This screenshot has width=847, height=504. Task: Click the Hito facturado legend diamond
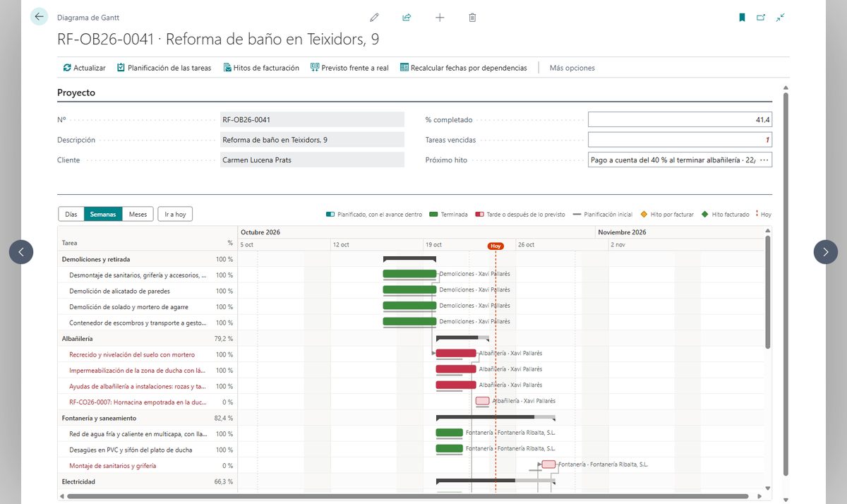(704, 214)
